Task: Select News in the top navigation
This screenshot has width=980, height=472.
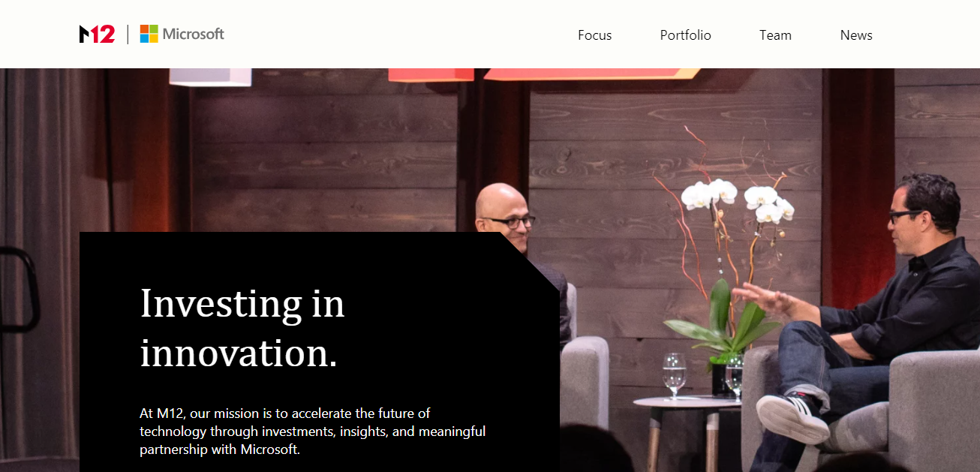Action: tap(856, 35)
